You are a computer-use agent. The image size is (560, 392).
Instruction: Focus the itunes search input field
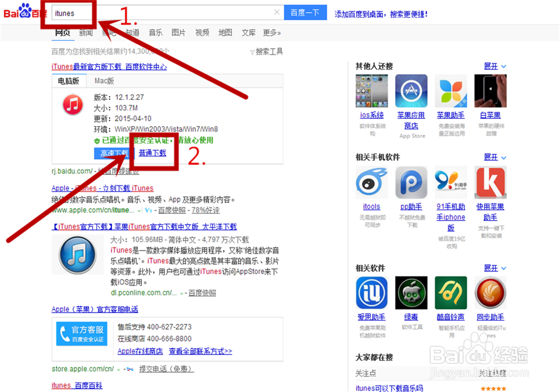coord(167,12)
